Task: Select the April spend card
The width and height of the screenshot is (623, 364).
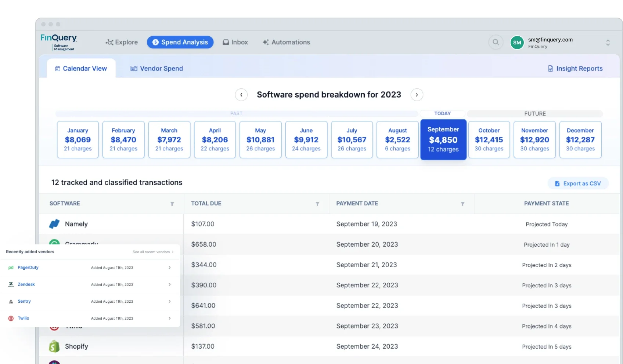Action: [215, 139]
